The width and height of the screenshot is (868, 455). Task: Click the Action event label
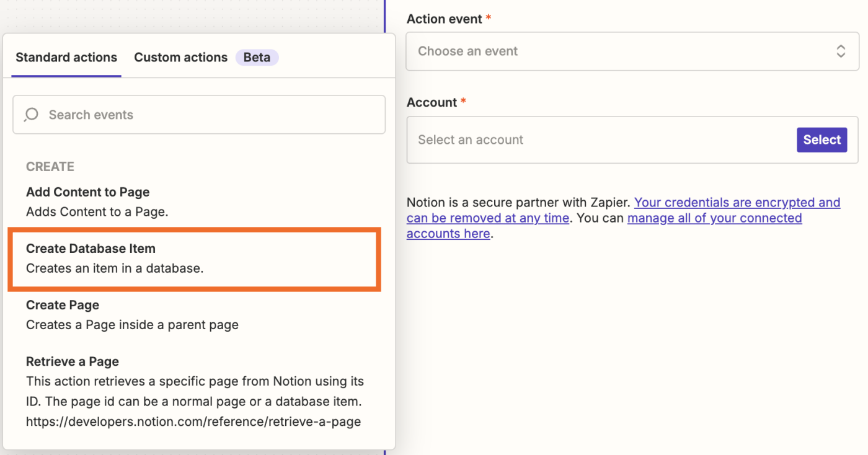point(445,19)
